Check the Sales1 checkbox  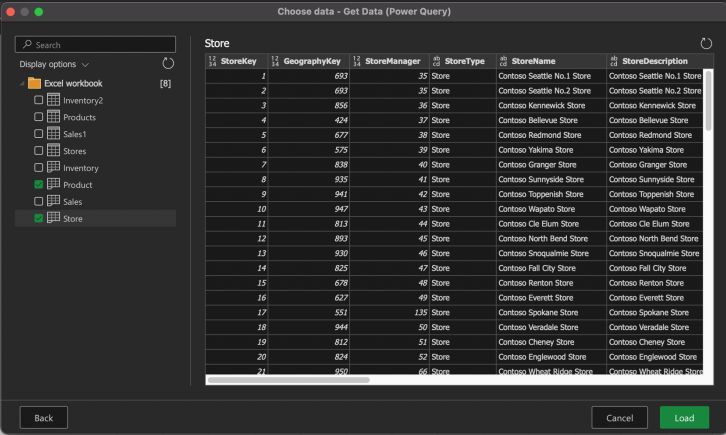tap(38, 134)
